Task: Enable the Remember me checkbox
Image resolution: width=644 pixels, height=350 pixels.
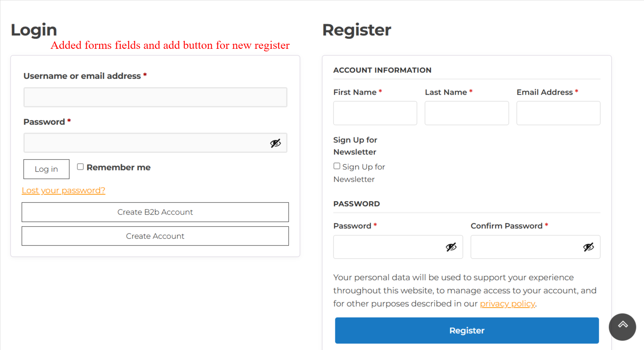Action: pyautogui.click(x=80, y=166)
